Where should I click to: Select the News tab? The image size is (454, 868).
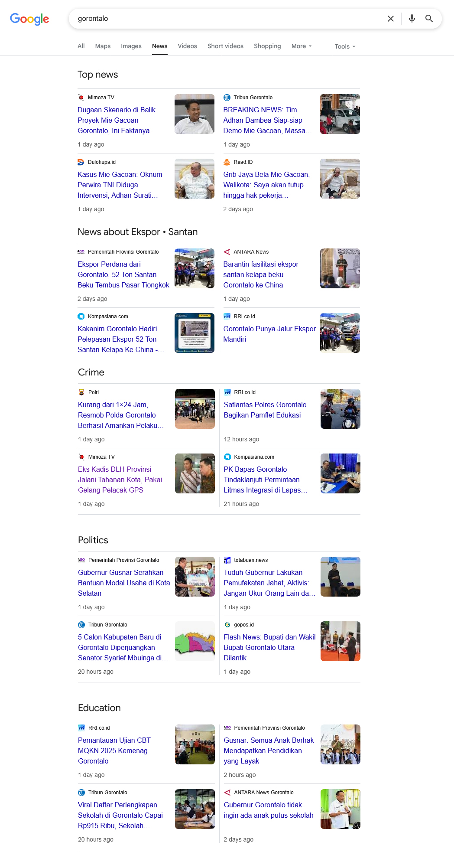pos(160,46)
